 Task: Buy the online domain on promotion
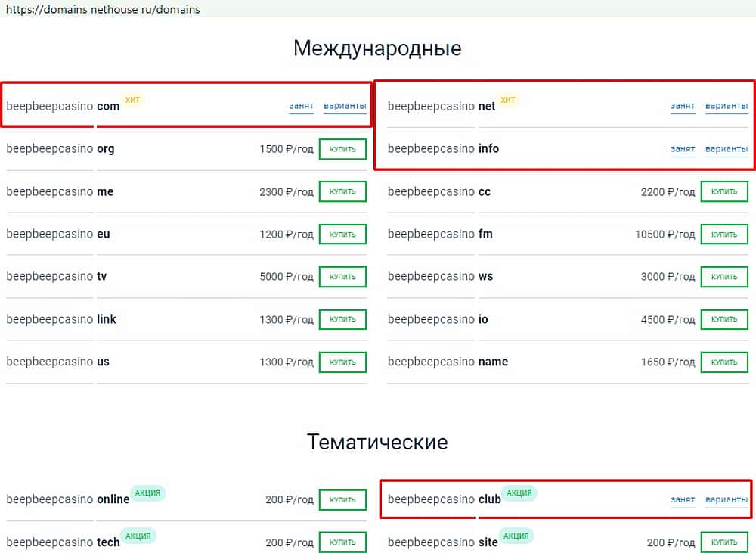click(x=342, y=500)
